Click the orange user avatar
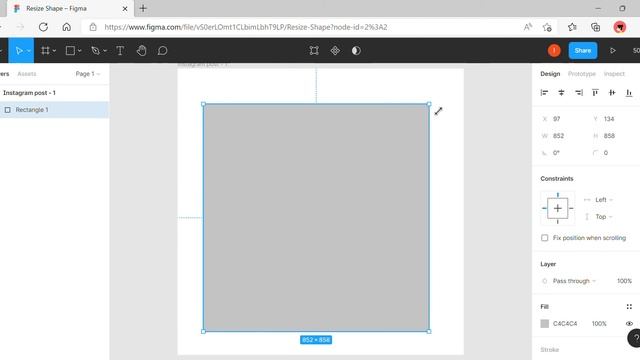Image resolution: width=640 pixels, height=360 pixels. click(x=554, y=51)
